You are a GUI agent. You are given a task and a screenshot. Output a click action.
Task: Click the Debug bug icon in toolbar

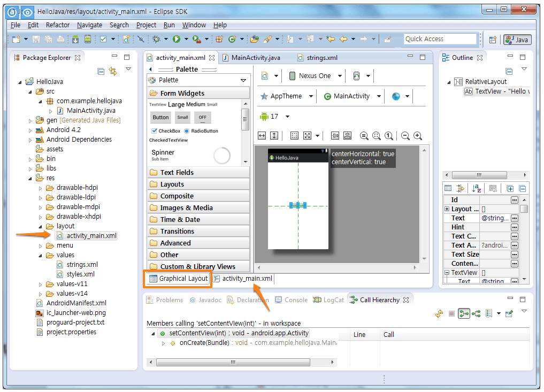coord(157,39)
